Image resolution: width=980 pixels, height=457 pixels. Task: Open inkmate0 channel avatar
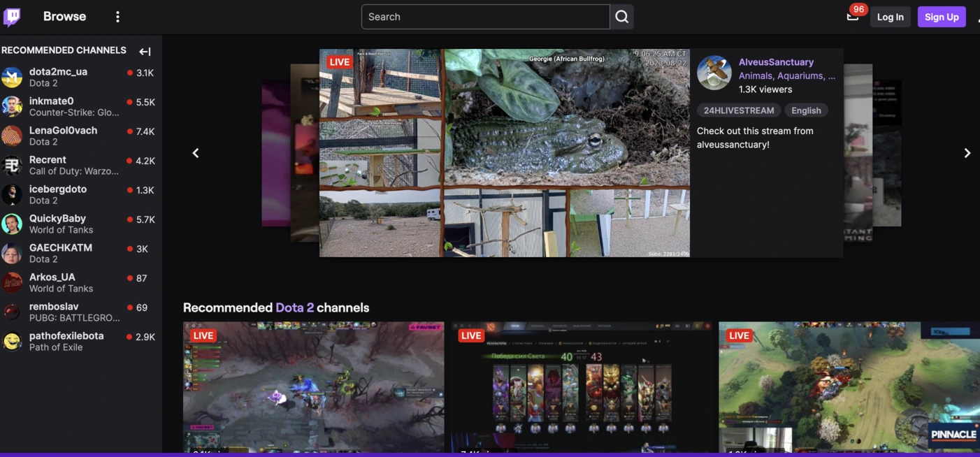(12, 106)
